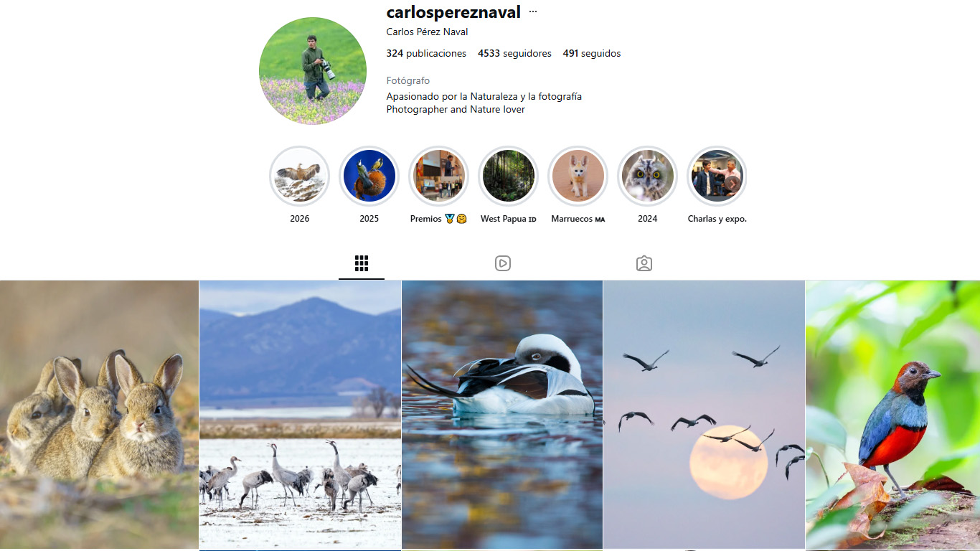Image resolution: width=980 pixels, height=551 pixels.
Task: Open the birds flying past moon post
Action: (705, 415)
